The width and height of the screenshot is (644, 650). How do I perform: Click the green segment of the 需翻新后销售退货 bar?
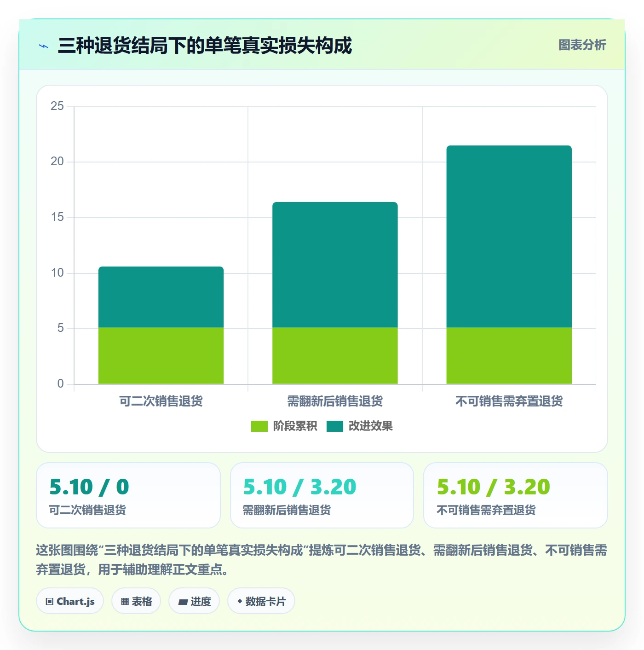tap(335, 355)
